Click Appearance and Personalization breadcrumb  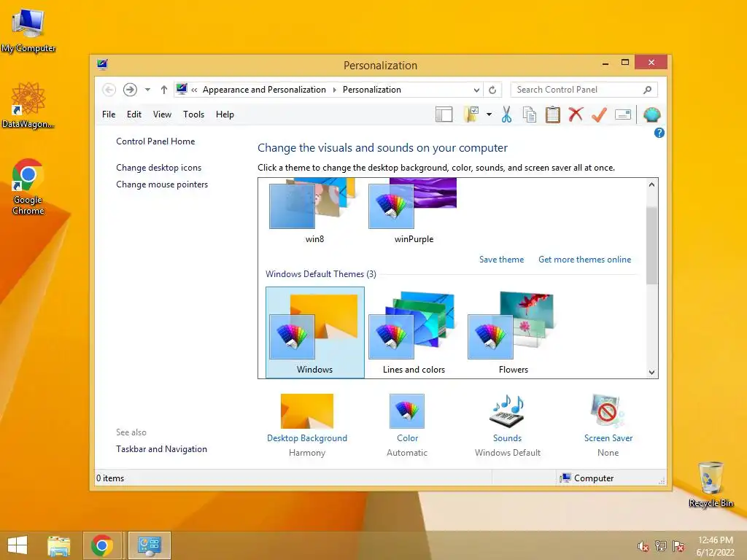[x=264, y=90]
